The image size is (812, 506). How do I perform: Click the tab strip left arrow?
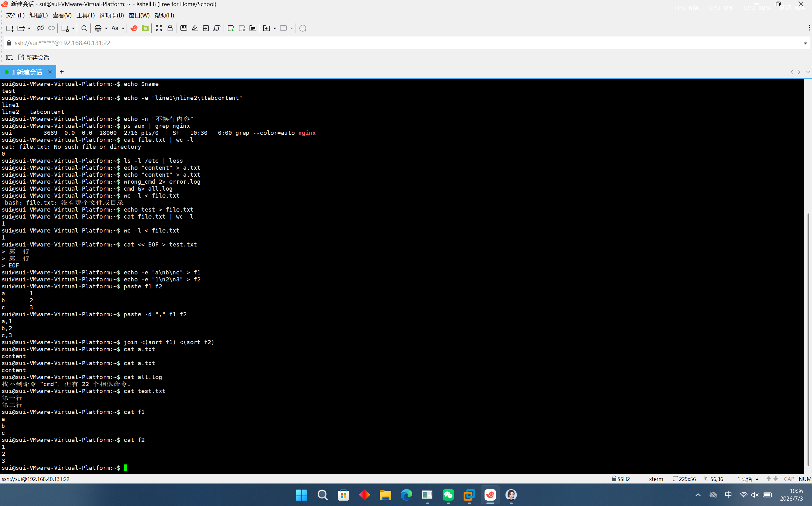point(792,72)
